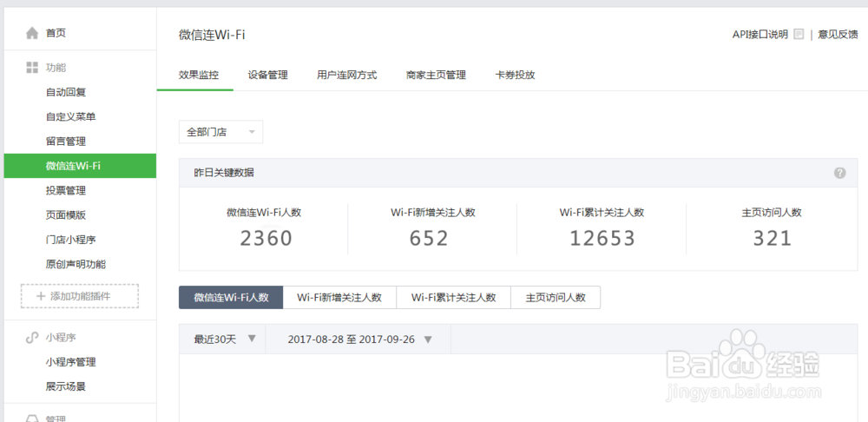The height and width of the screenshot is (422, 868).
Task: Click the mini program icon beside 小程序
Action: pyautogui.click(x=32, y=337)
